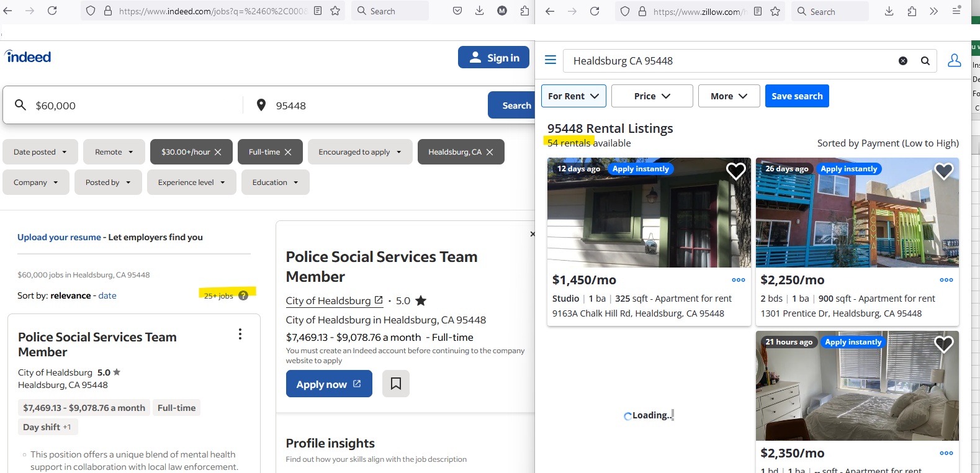Click Apply instantly on 21 hours ago listing
This screenshot has width=980, height=473.
point(853,342)
